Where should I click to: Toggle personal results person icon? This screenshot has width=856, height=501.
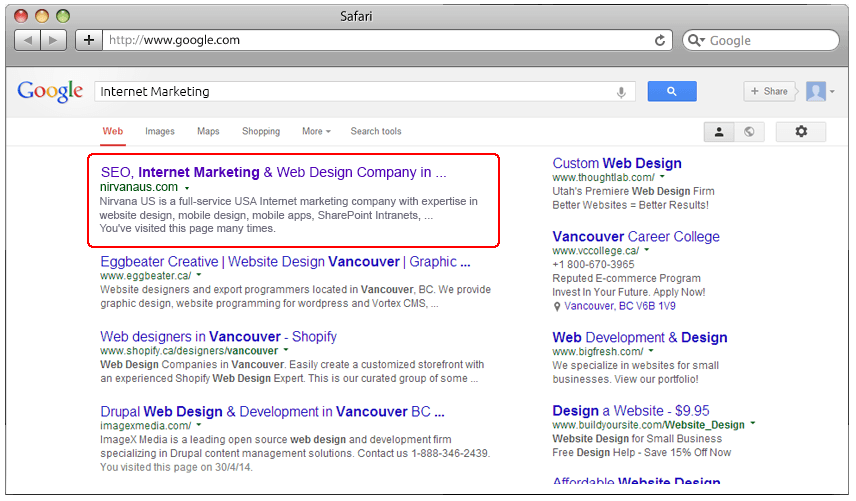[x=718, y=131]
